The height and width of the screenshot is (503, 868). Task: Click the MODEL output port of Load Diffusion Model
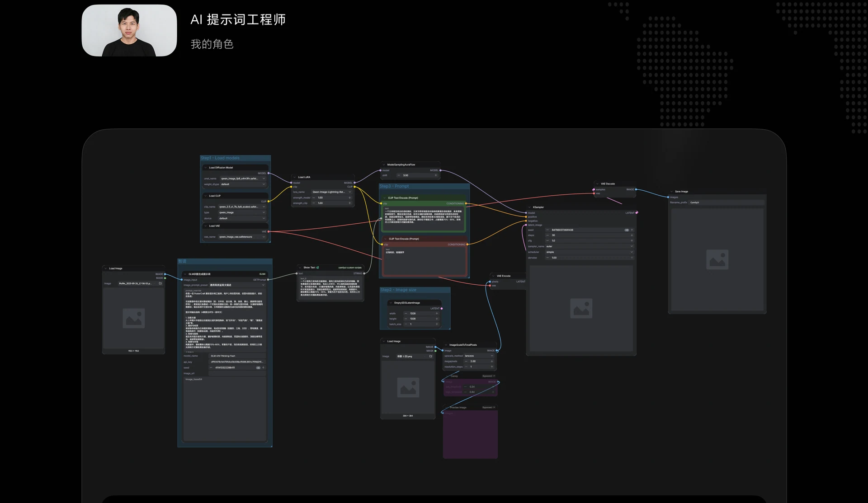pyautogui.click(x=269, y=173)
